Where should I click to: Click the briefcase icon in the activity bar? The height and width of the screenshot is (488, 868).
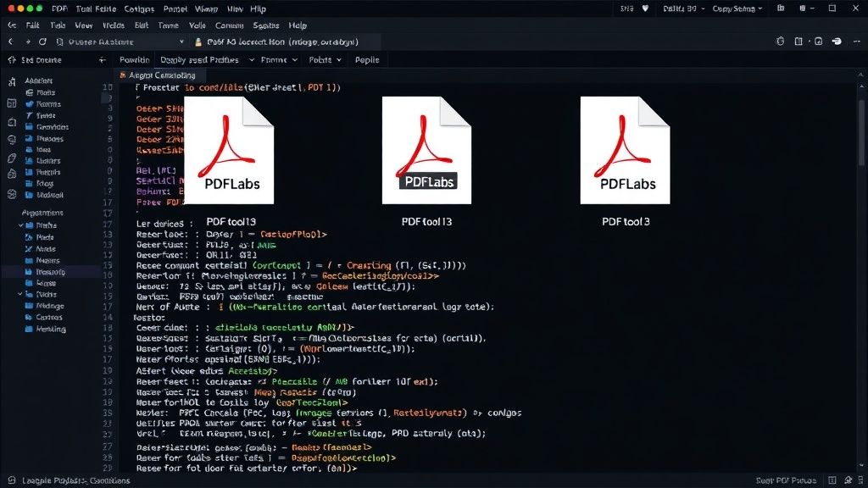(x=12, y=122)
